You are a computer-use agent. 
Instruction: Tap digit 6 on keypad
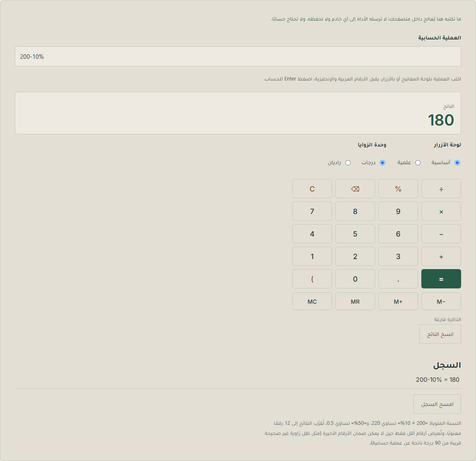tap(398, 234)
